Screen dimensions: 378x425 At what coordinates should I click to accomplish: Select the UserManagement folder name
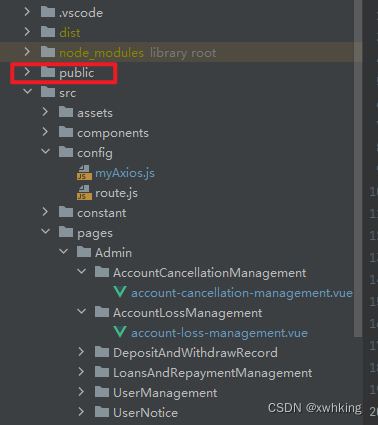[165, 393]
